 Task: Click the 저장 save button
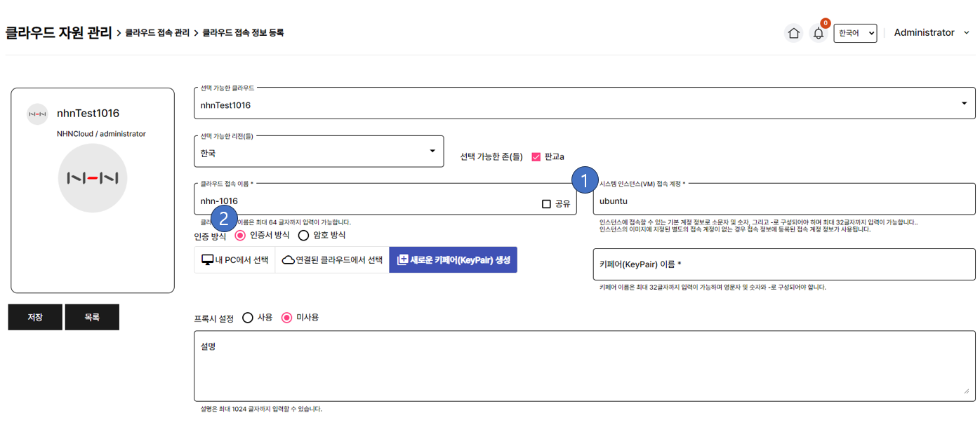click(x=35, y=317)
